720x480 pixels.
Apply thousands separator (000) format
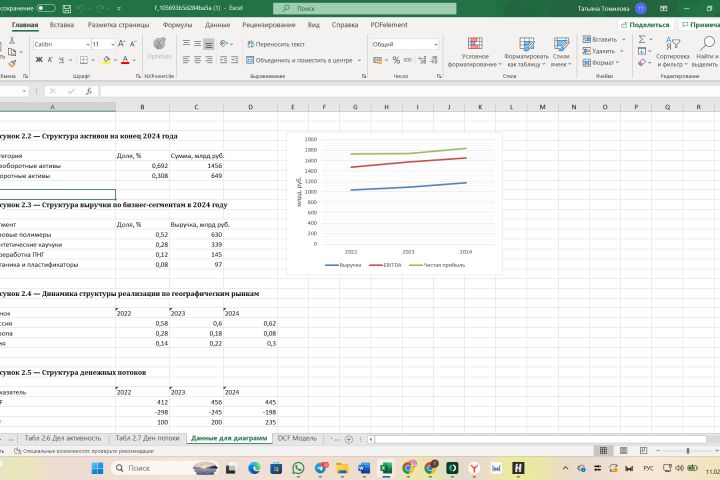coord(408,60)
